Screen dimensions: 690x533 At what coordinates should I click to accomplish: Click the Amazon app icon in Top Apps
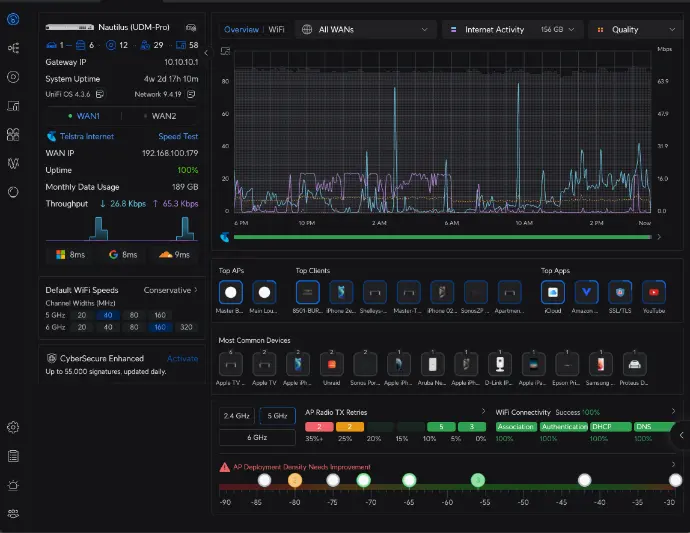586,292
